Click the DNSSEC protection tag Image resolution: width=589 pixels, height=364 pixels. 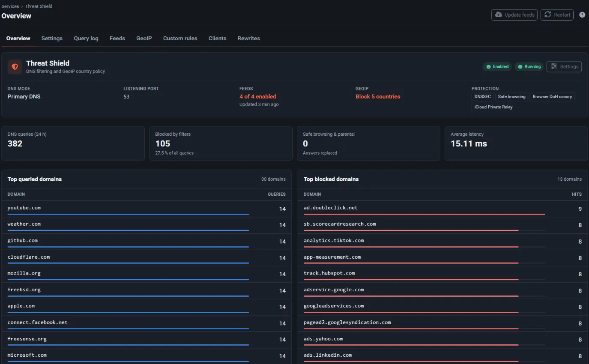point(483,97)
